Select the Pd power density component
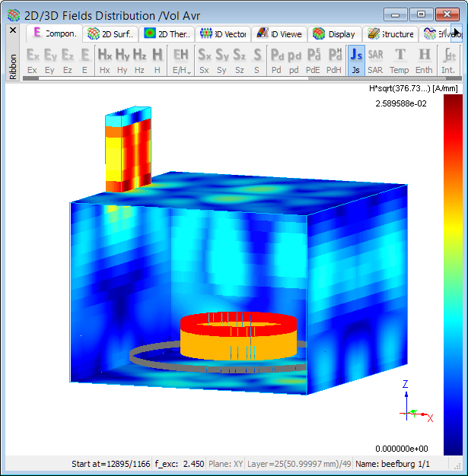The height and width of the screenshot is (476, 468). click(277, 59)
